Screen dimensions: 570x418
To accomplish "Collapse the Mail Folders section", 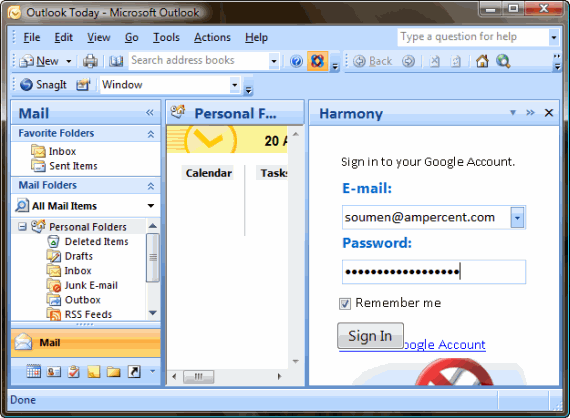I will point(150,186).
